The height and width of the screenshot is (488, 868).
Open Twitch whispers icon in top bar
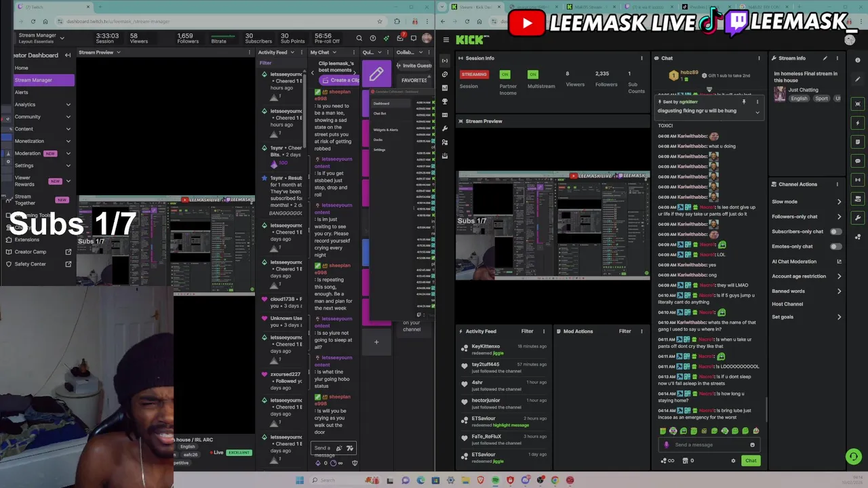(x=414, y=39)
